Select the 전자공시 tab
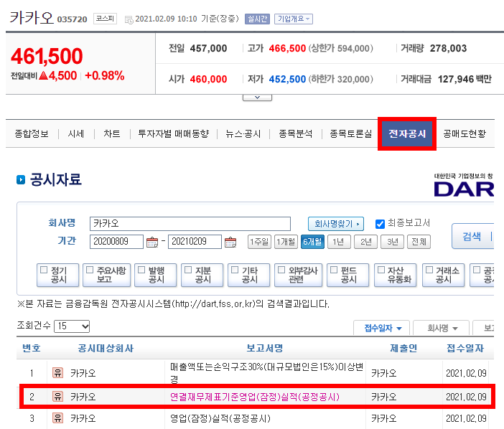The width and height of the screenshot is (504, 429). [407, 133]
